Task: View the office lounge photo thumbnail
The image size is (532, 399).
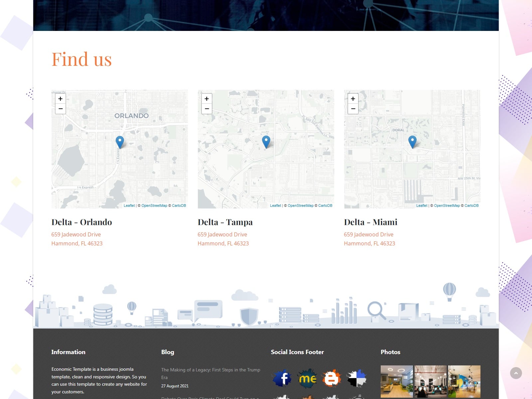Action: [397, 381]
